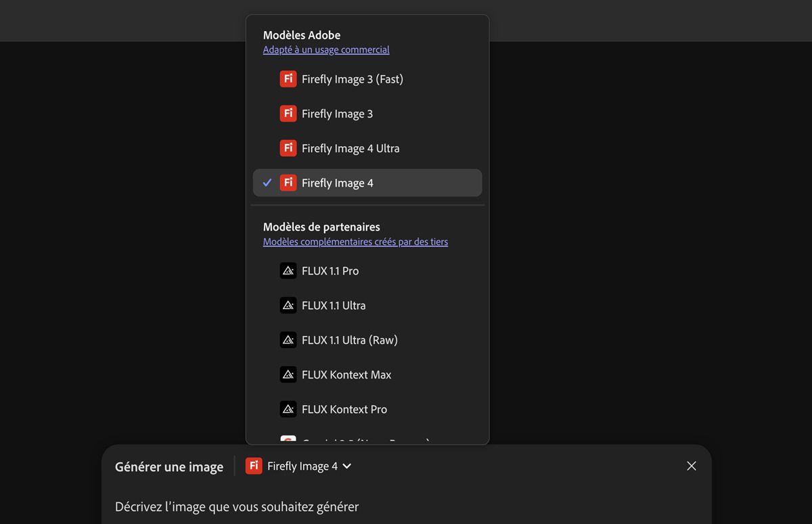Select the FLUX 1.1 Ultra (Raw) model
The image size is (812, 524).
point(349,340)
